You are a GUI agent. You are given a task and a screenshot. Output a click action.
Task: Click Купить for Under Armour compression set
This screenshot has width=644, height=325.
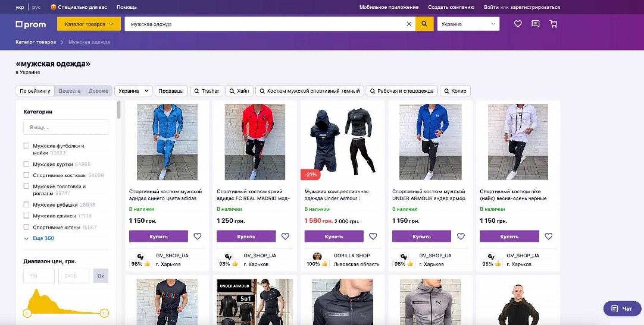coord(334,236)
